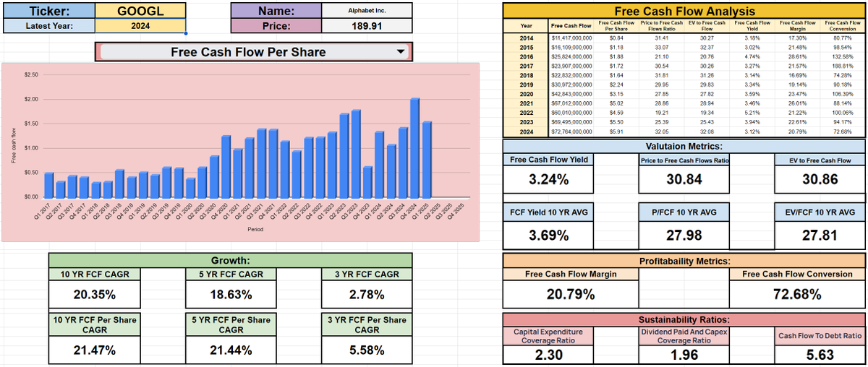Click the 27.81 EV/FCF 10 YR AVG value
The height and width of the screenshot is (367, 868).
(820, 235)
